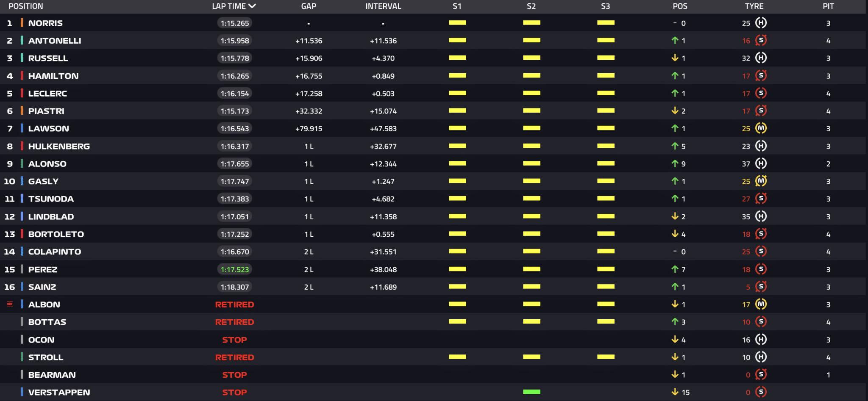Click Antonelli's green position-gain arrow

pos(675,40)
